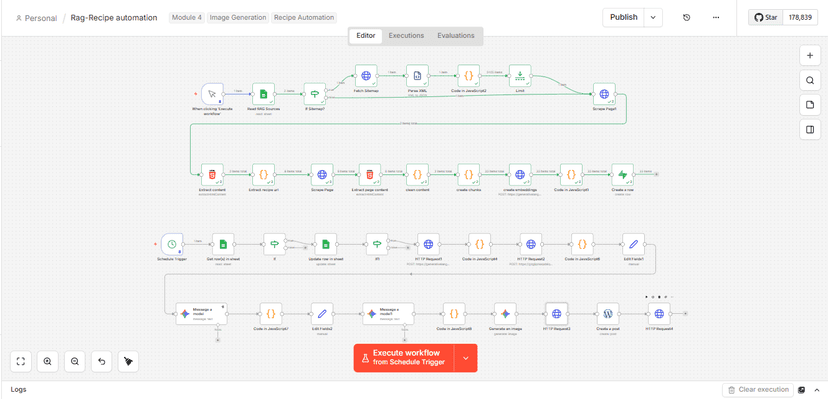Click the Create a post WordPress node
Image resolution: width=828 pixels, height=399 pixels.
(x=608, y=314)
